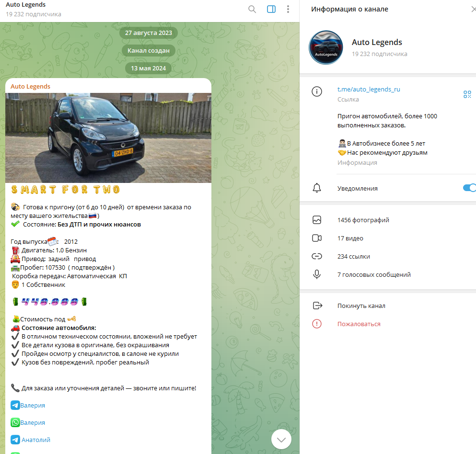This screenshot has height=454, width=476.
Task: Open 7 голосовых сообщений list
Action: pos(374,274)
